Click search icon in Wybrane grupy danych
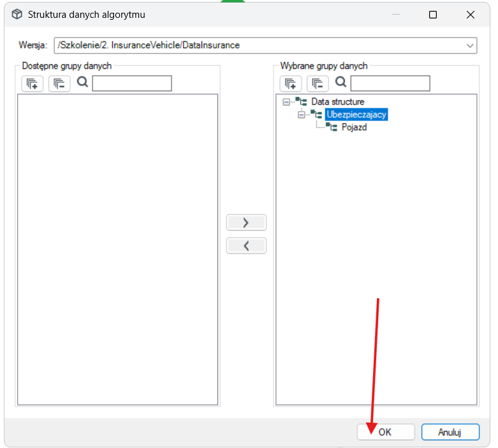This screenshot has width=498, height=448. click(341, 82)
